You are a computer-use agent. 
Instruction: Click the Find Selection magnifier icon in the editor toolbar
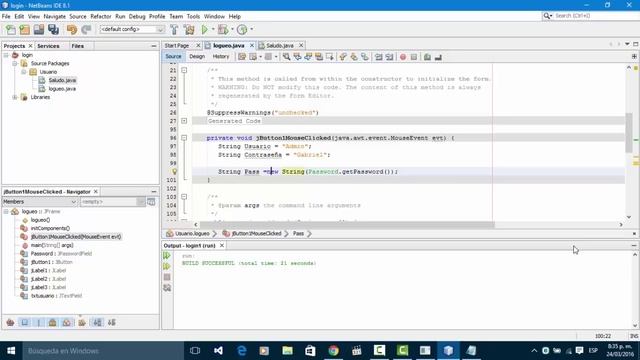pyautogui.click(x=287, y=57)
